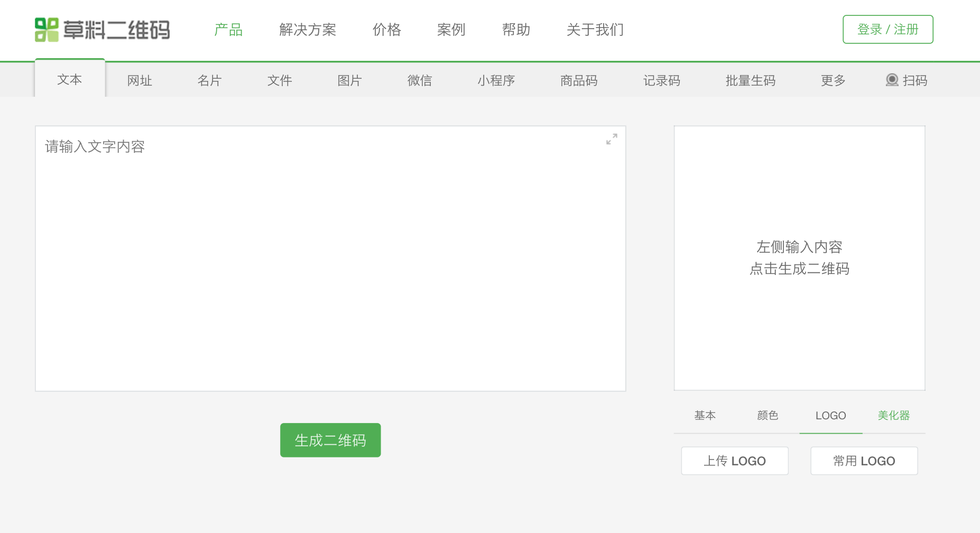Click the 扫码 webcam icon

click(892, 80)
